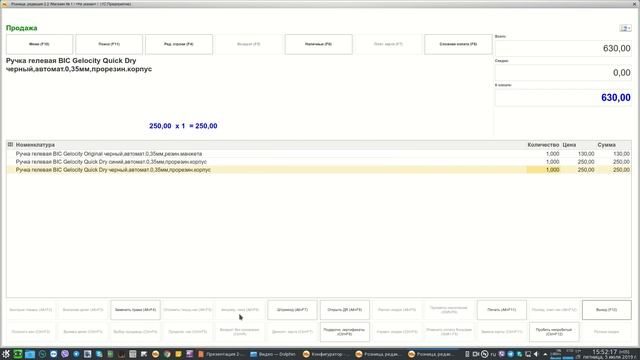The width and height of the screenshot is (640, 360).
Task: Open the Меню (F10) button
Action: (40, 44)
